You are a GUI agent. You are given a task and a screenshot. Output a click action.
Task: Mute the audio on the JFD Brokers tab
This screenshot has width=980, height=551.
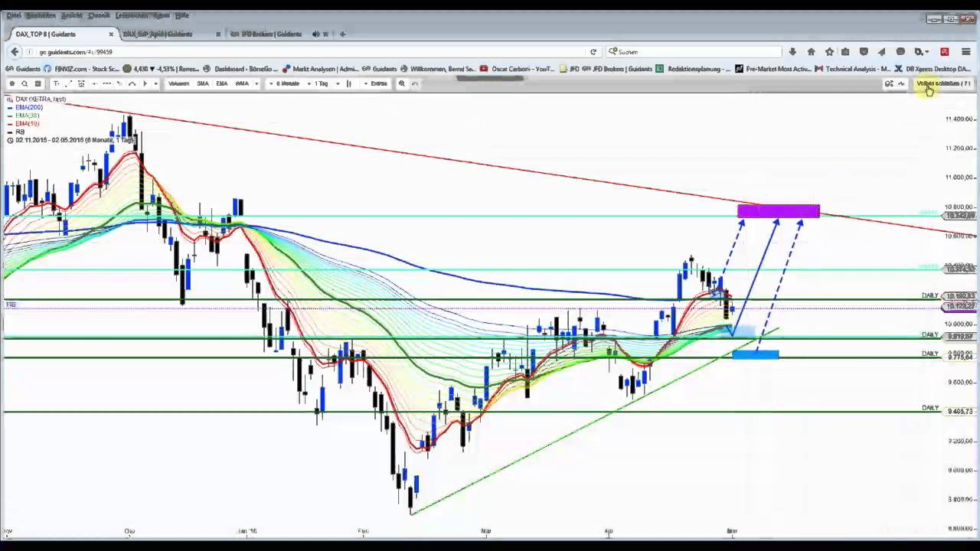(x=315, y=34)
